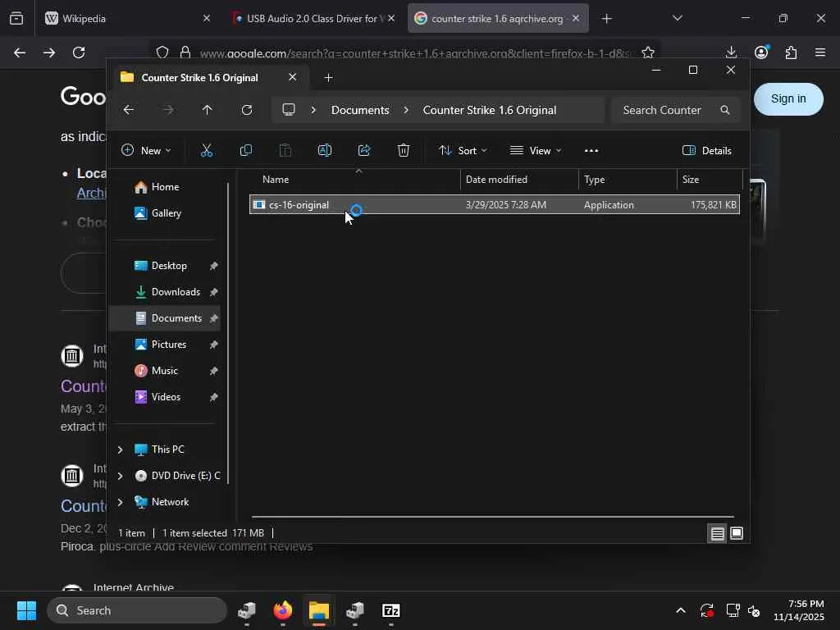The height and width of the screenshot is (630, 840).
Task: Open Gallery in the navigation pane
Action: pyautogui.click(x=165, y=213)
